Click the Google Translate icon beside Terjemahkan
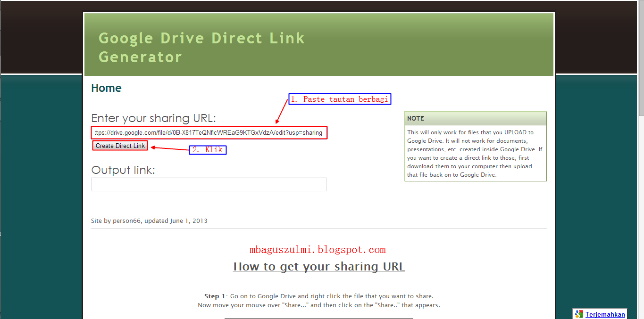The width and height of the screenshot is (644, 319). pyautogui.click(x=579, y=314)
